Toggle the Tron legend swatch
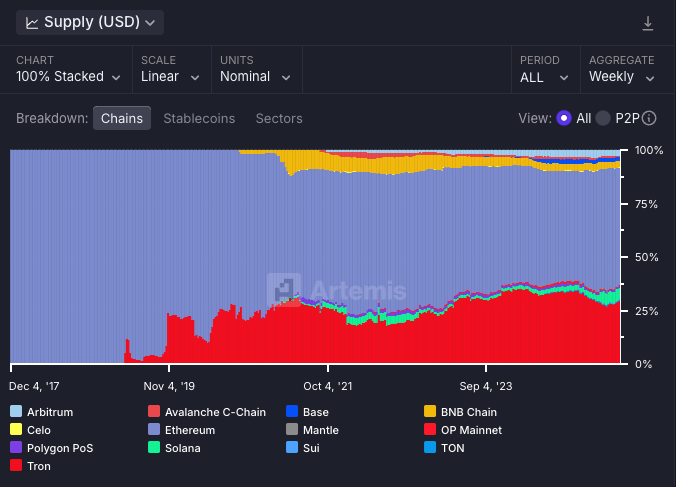 coord(16,465)
